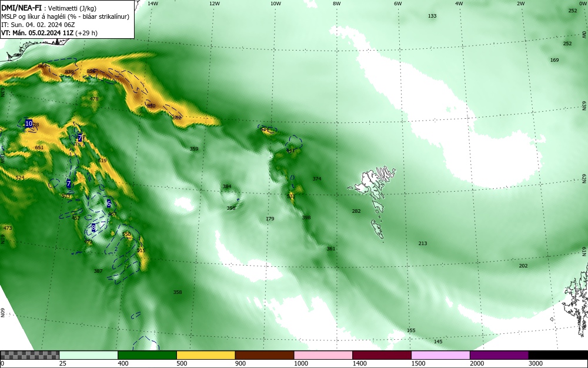Click the blue hail probability box '8'
This screenshot has width=588, height=368.
click(x=93, y=228)
